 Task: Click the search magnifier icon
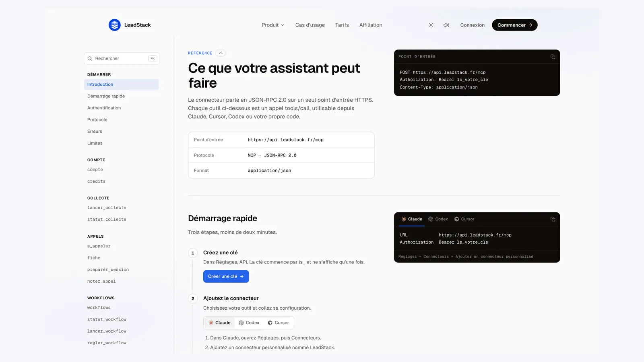90,59
